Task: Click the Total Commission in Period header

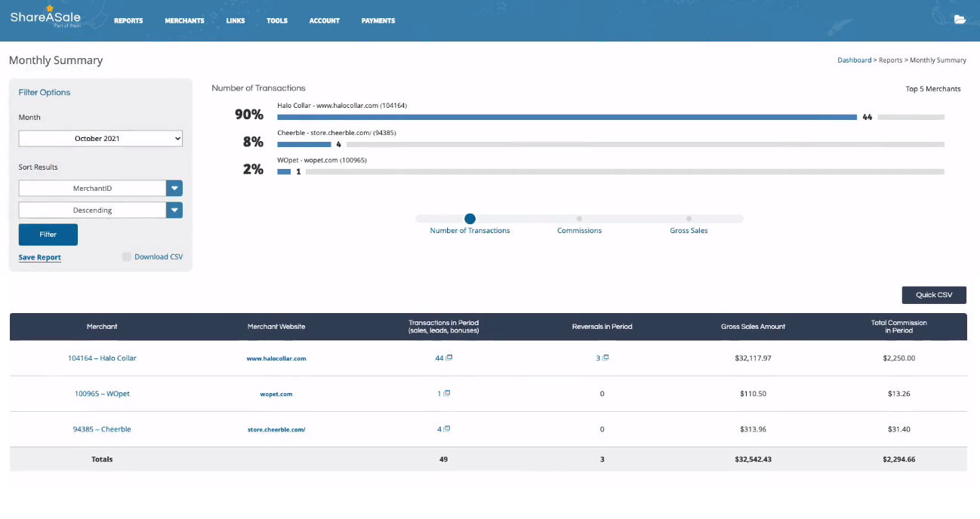Action: tap(898, 327)
